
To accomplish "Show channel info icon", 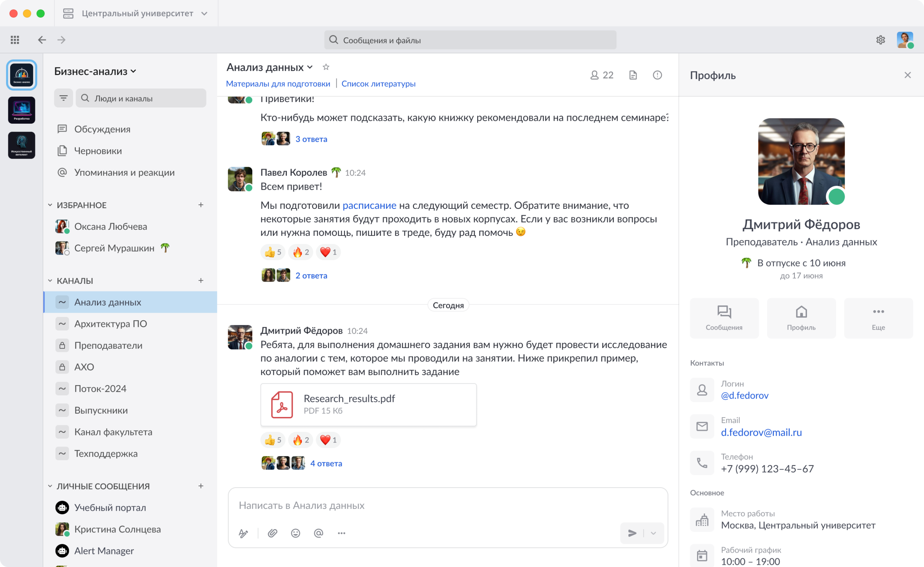I will pyautogui.click(x=657, y=75).
